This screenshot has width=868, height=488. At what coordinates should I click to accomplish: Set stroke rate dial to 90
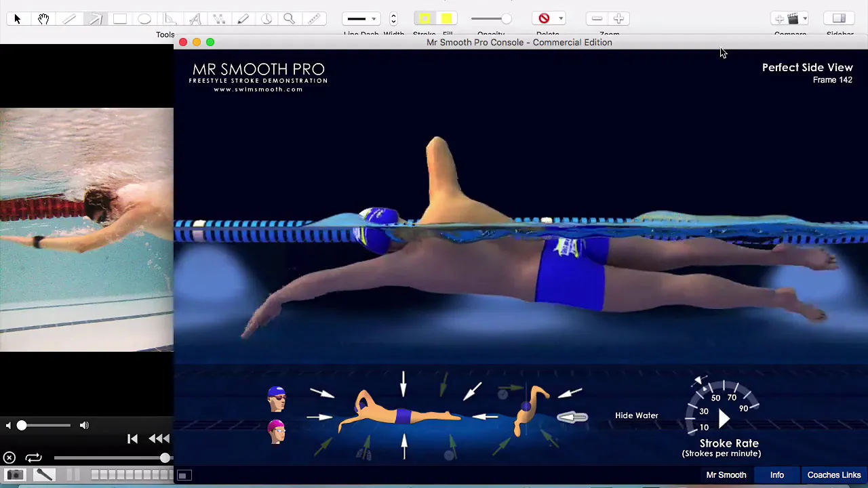(743, 409)
